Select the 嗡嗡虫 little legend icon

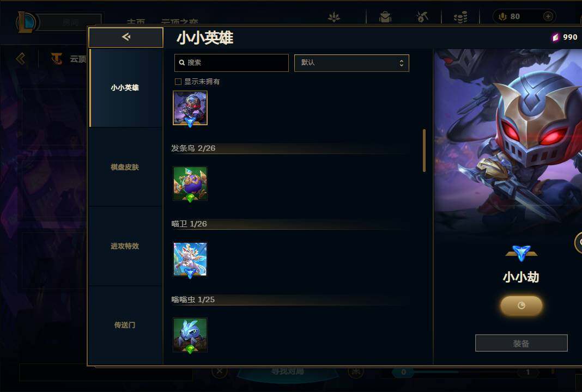click(190, 334)
